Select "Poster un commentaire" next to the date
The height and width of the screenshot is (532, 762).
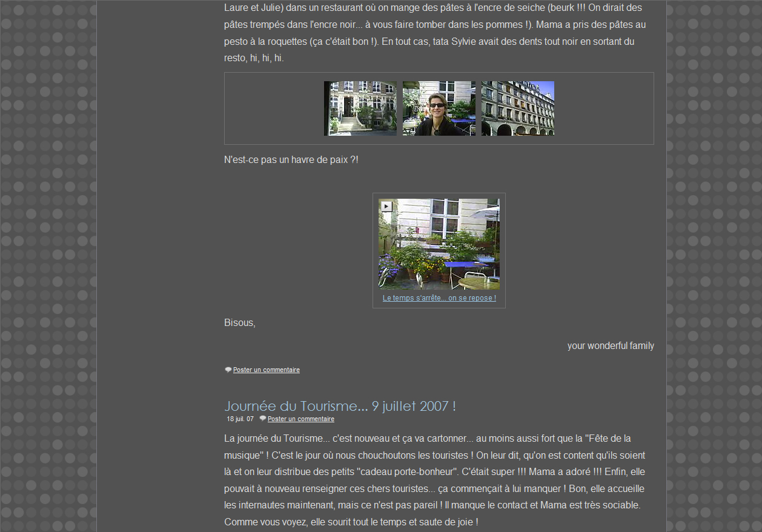[301, 419]
